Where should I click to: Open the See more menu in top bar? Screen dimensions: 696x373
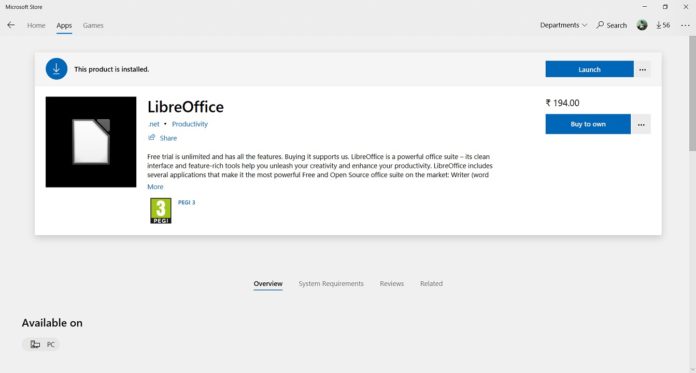click(685, 25)
